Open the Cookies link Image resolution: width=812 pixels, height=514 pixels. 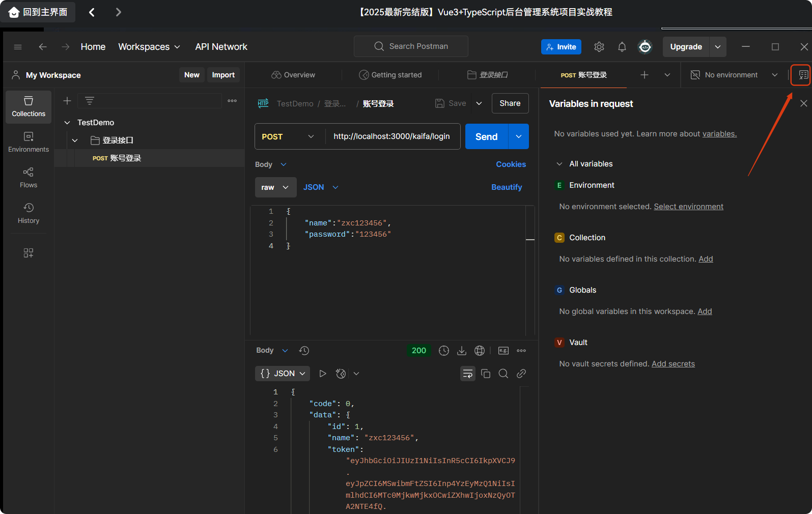click(511, 164)
